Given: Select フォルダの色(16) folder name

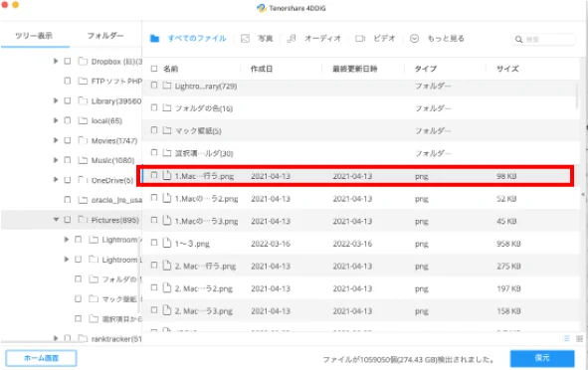Looking at the screenshot, I should point(204,108).
